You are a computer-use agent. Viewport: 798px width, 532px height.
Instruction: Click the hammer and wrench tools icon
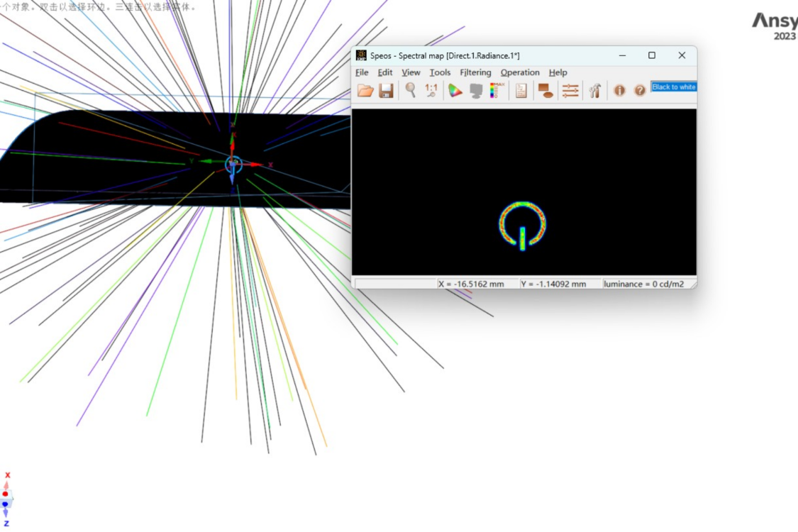595,90
